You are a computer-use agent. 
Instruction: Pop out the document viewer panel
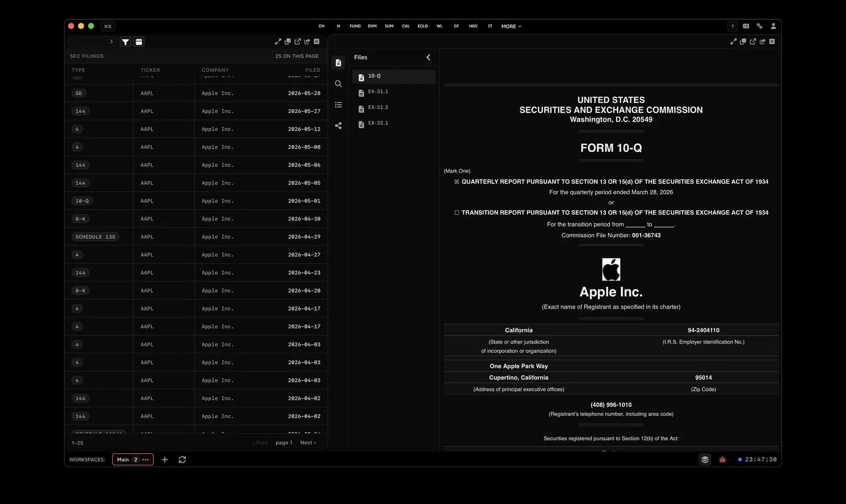tap(753, 42)
